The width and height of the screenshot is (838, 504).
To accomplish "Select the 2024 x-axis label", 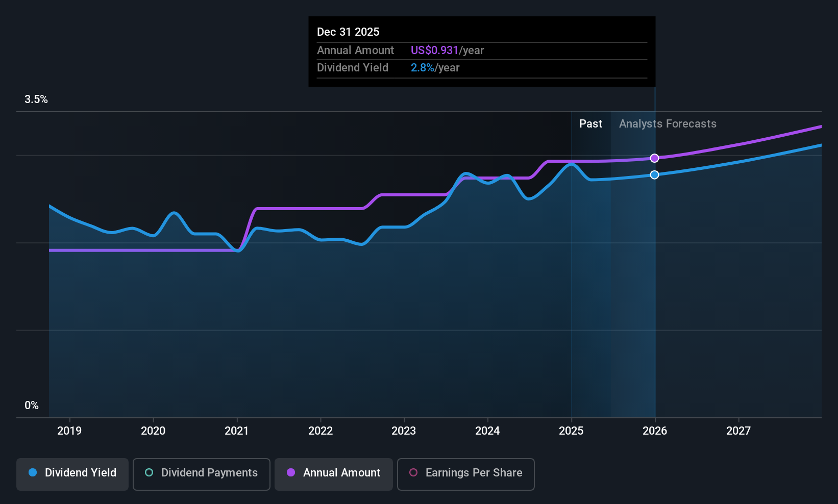I will [487, 431].
